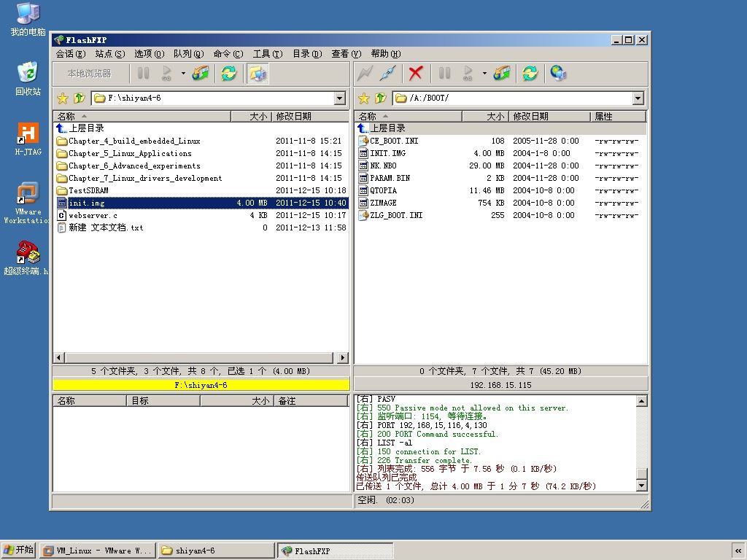
Task: Open the 目录(D) menu
Action: point(307,54)
